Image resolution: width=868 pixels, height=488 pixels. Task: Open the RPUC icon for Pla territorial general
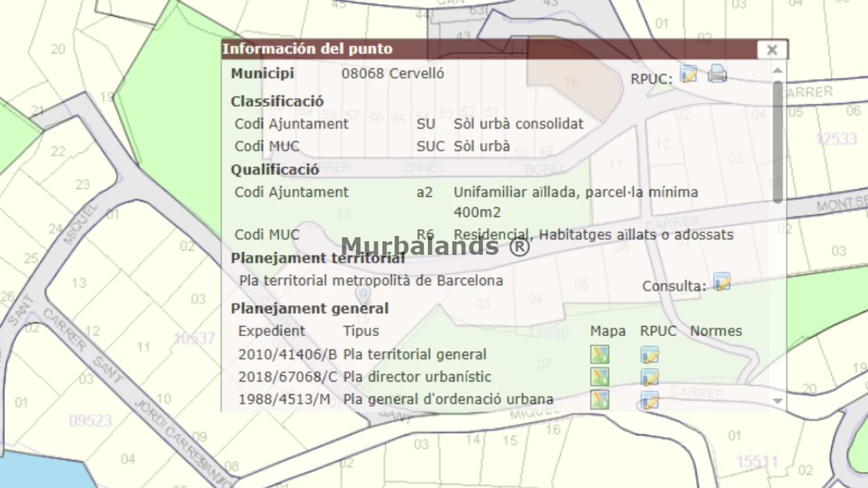(649, 354)
